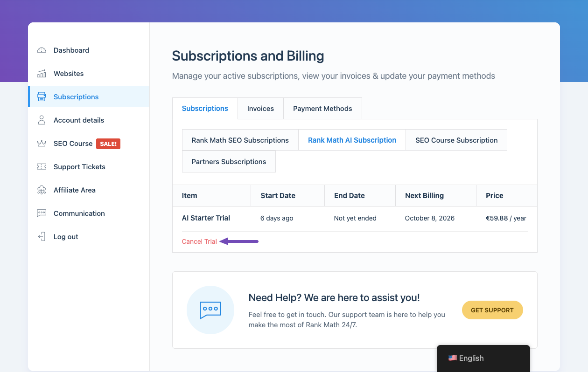The width and height of the screenshot is (588, 372).
Task: Click the Websites chart icon
Action: 42,74
